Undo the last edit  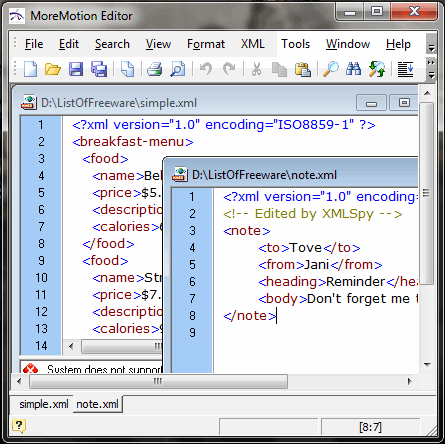[x=206, y=69]
